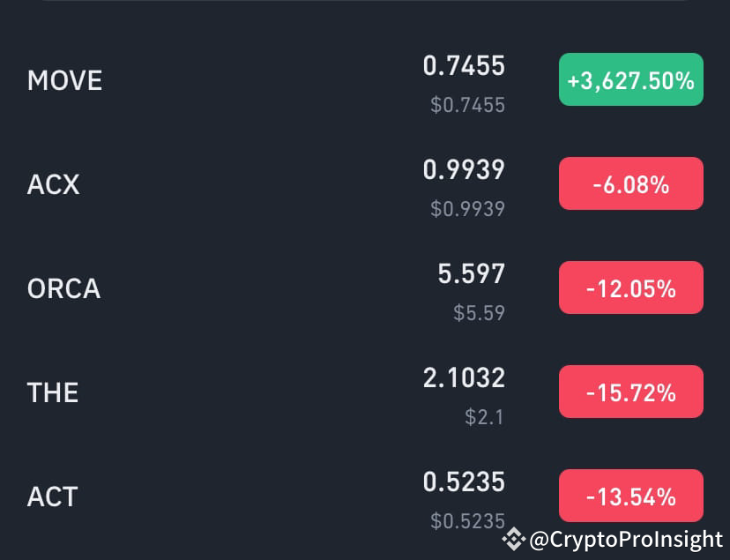
Task: Click MOVE's price of 0.7455
Action: [x=465, y=66]
